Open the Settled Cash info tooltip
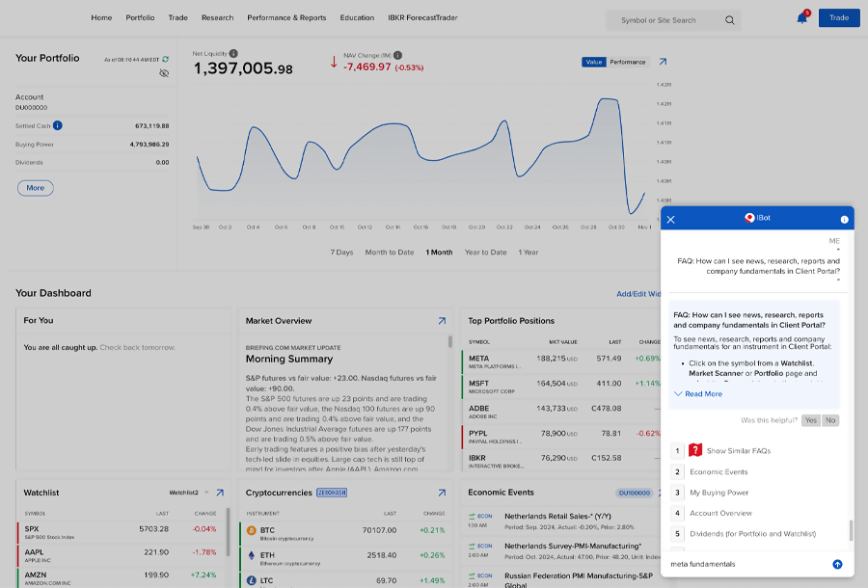 point(57,125)
